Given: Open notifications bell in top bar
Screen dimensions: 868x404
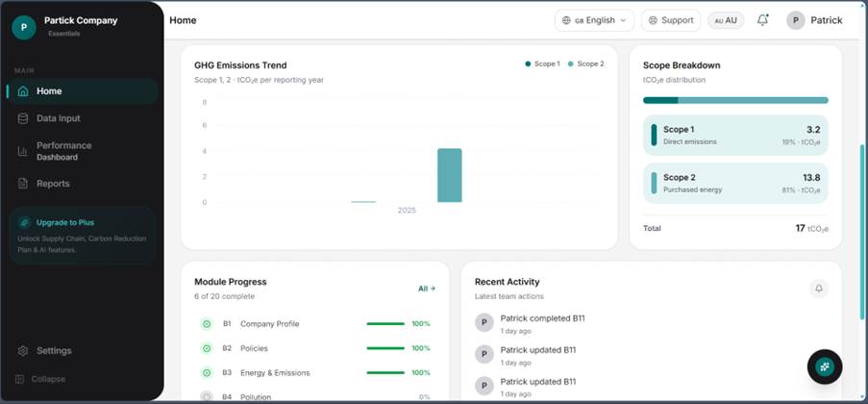Looking at the screenshot, I should (x=763, y=20).
